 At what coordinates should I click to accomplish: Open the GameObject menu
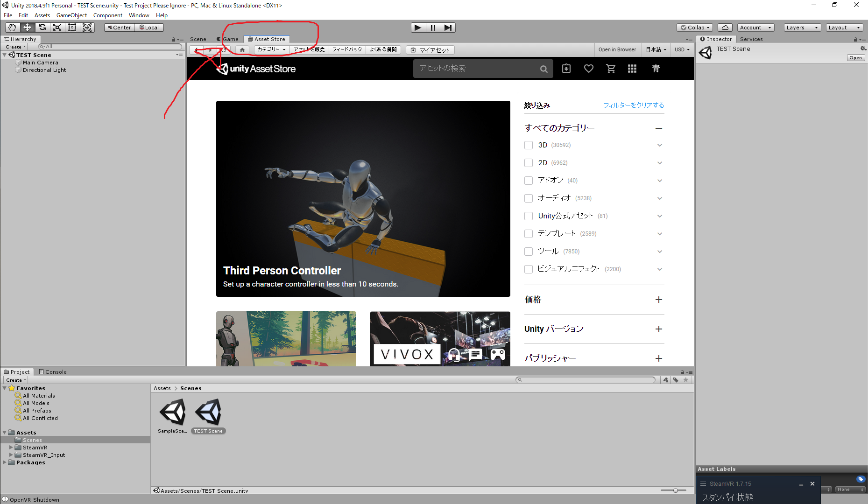(71, 15)
